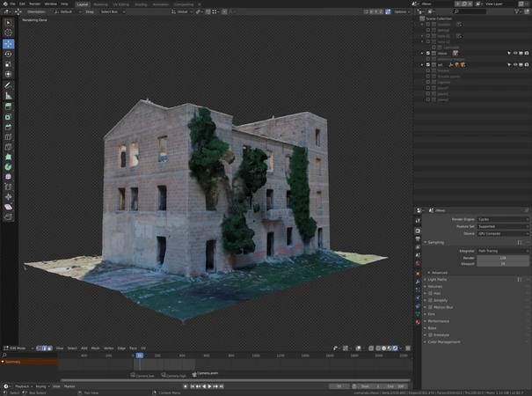Toggle the rilievo collection checkbox in the outliner
This screenshot has height=396, width=532.
tap(428, 54)
